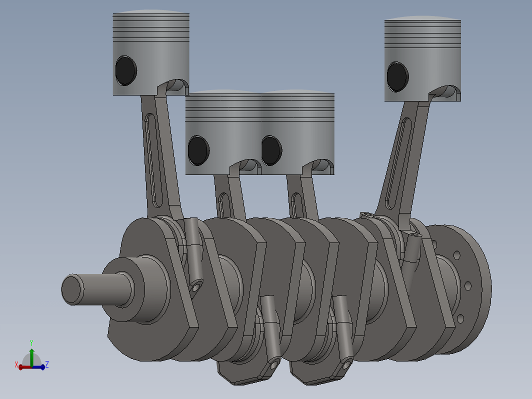Viewport: 532px width, 399px height.
Task: Click the green Y axis of the view triad
Action: (31, 357)
